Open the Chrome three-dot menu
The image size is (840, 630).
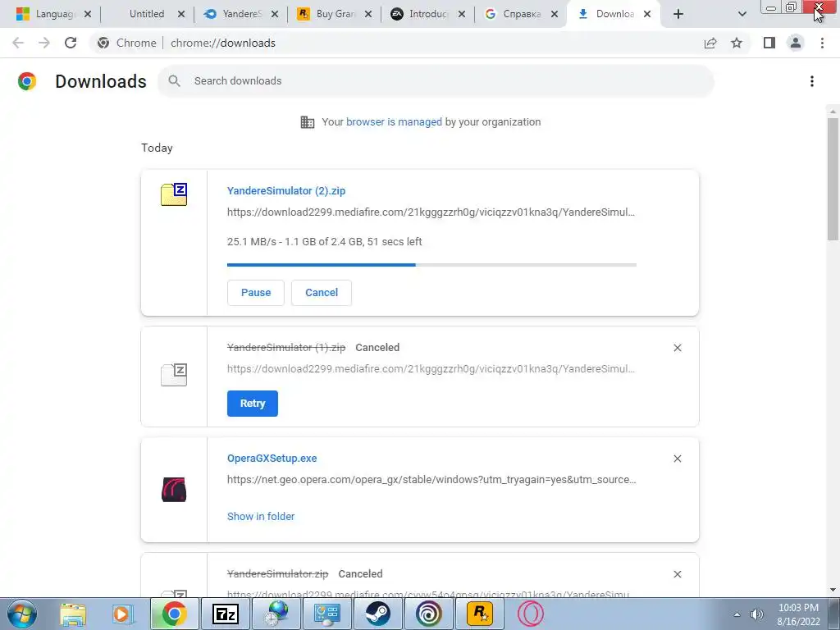click(822, 43)
